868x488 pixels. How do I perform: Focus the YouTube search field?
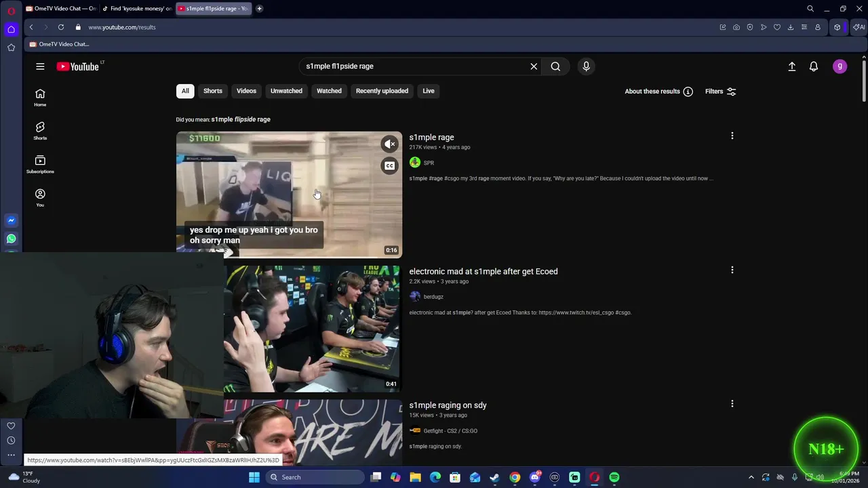(x=414, y=66)
